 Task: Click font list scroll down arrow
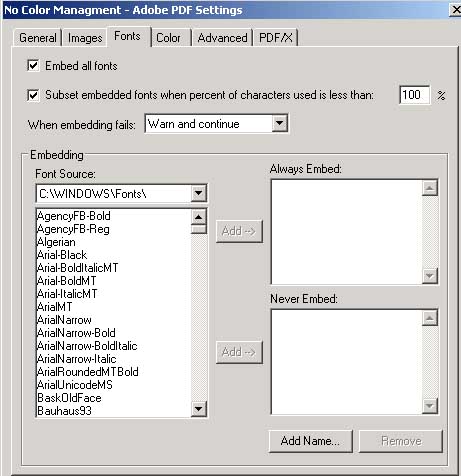pos(199,409)
